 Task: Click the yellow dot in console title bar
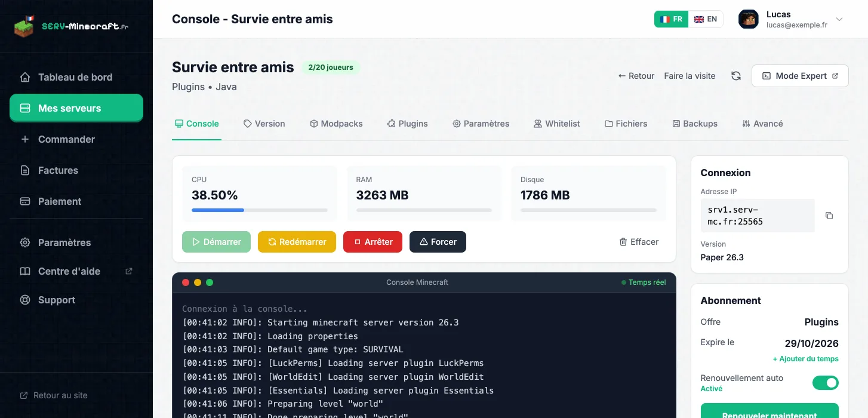[198, 282]
